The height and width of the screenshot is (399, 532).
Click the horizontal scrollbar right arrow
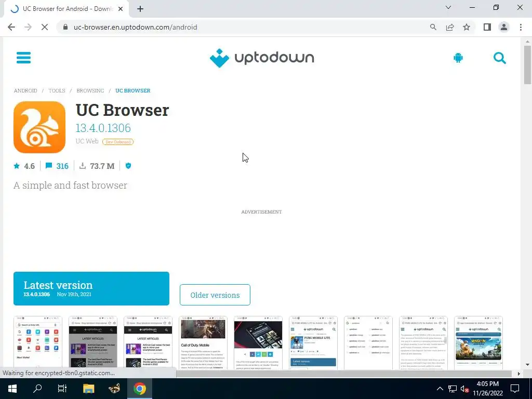518,374
